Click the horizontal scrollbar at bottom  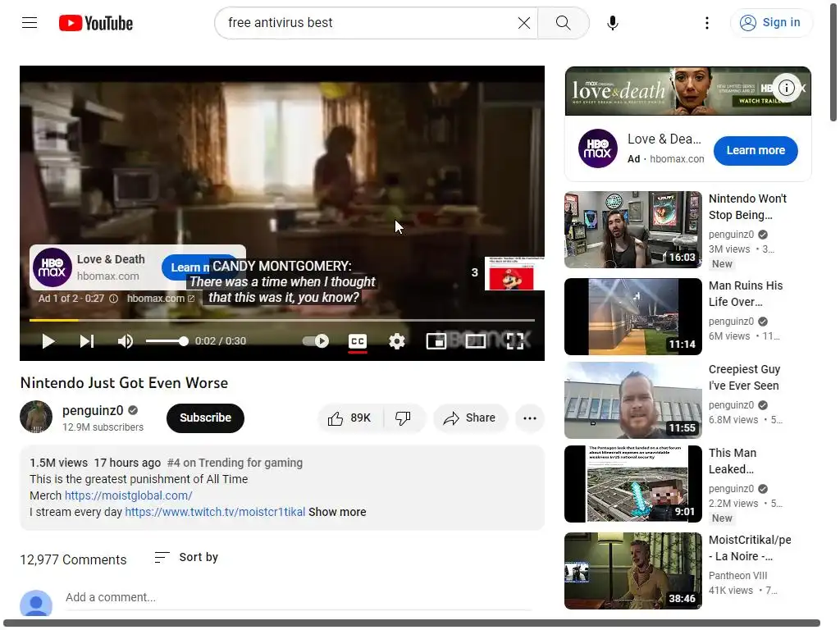pos(412,623)
